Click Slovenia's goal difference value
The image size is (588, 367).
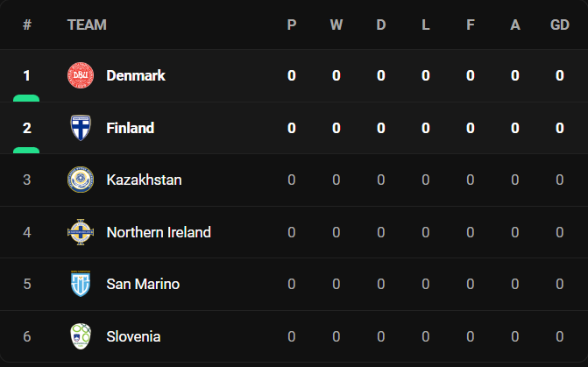(559, 336)
